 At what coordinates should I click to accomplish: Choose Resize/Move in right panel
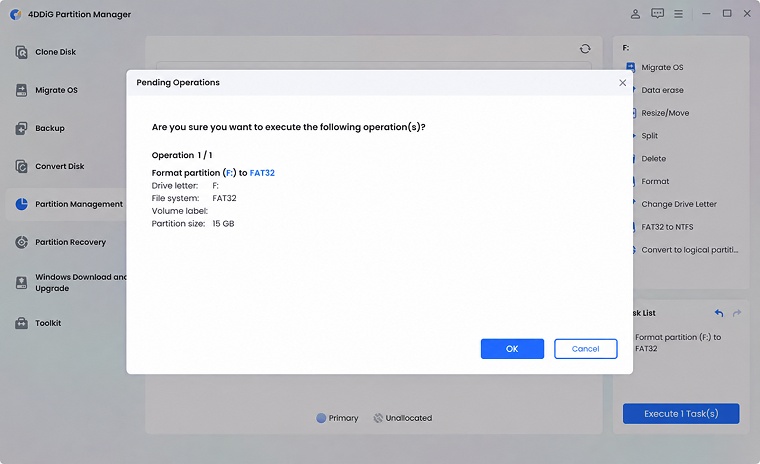[x=665, y=113]
